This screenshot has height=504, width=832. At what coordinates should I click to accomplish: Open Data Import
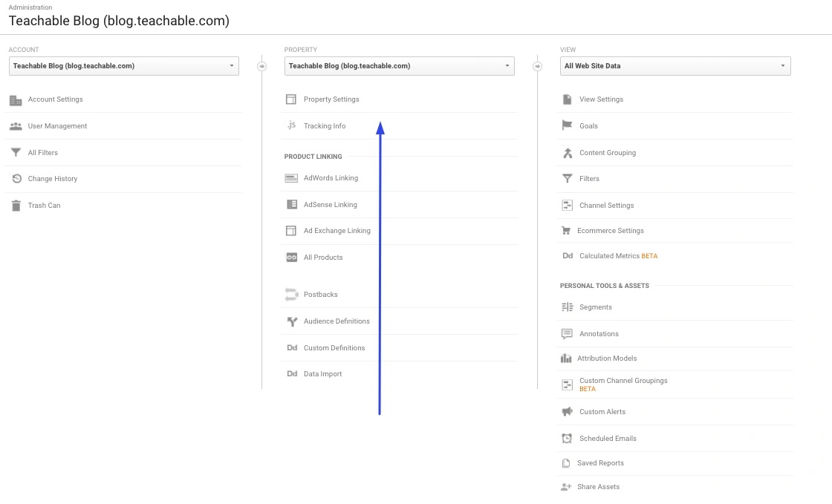pyautogui.click(x=322, y=373)
